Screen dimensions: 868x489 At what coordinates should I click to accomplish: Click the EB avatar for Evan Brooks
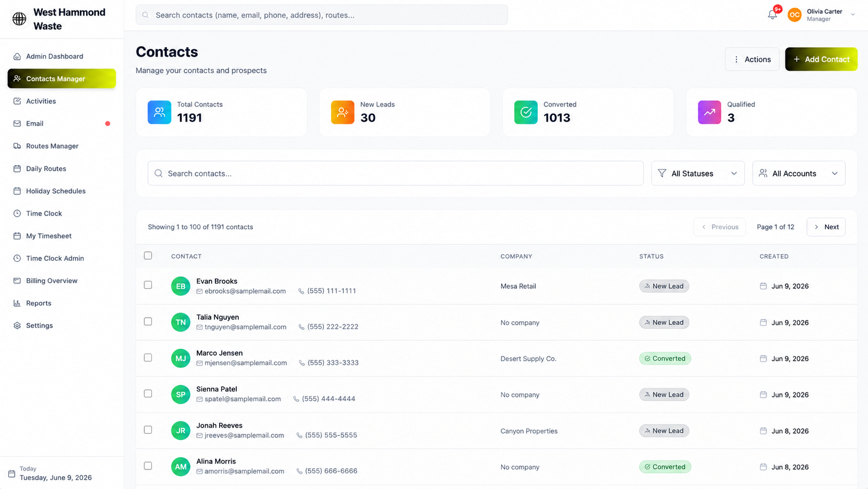(181, 286)
